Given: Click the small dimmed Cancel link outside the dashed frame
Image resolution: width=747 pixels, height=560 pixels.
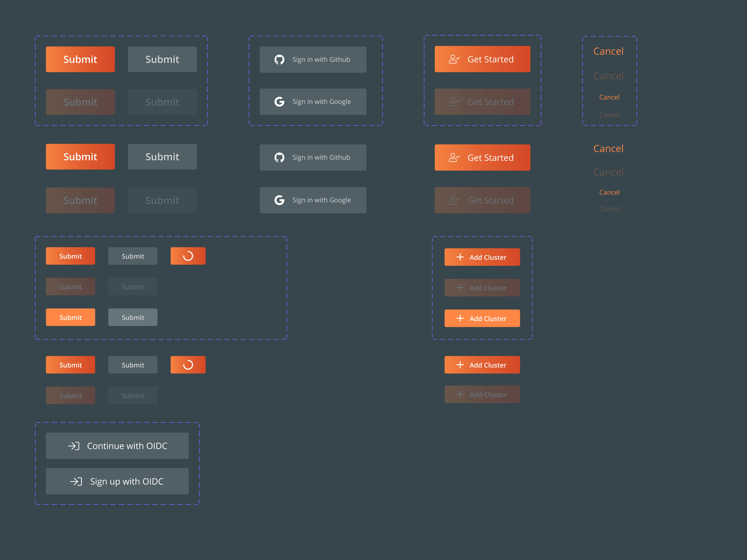Looking at the screenshot, I should click(609, 209).
